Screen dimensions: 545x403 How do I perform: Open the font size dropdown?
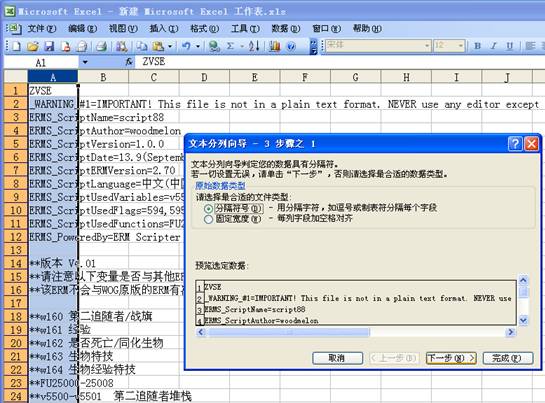pyautogui.click(x=460, y=46)
